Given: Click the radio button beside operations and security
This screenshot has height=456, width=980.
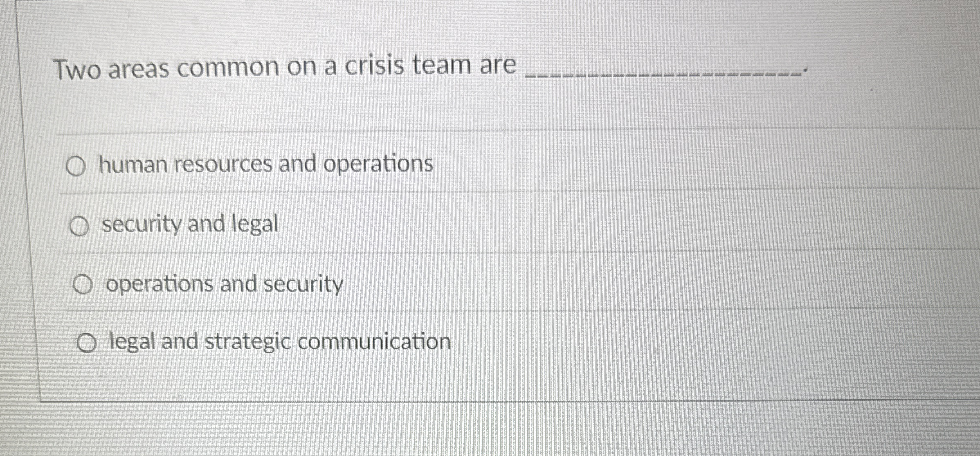Looking at the screenshot, I should pos(84,285).
